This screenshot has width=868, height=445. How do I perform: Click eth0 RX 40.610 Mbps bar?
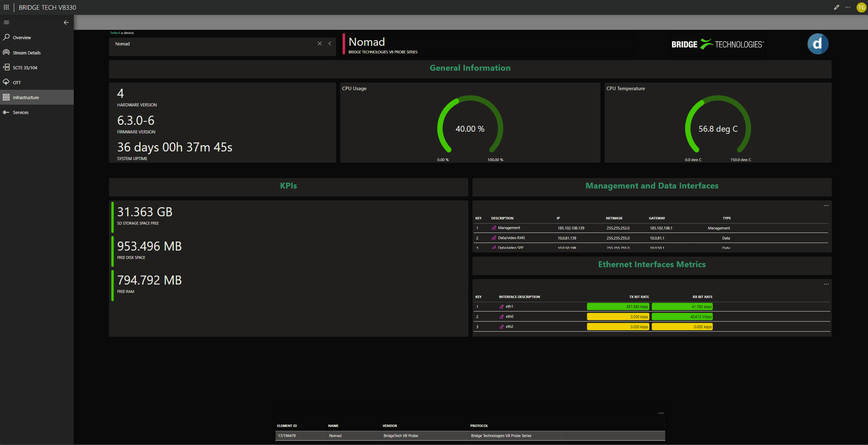[682, 317]
